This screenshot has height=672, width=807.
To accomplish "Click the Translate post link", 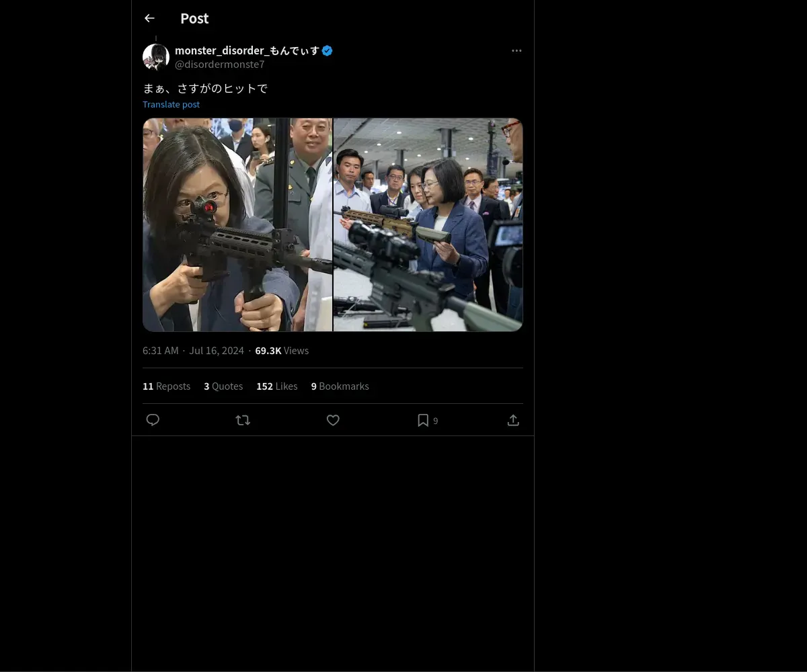I will 171,104.
